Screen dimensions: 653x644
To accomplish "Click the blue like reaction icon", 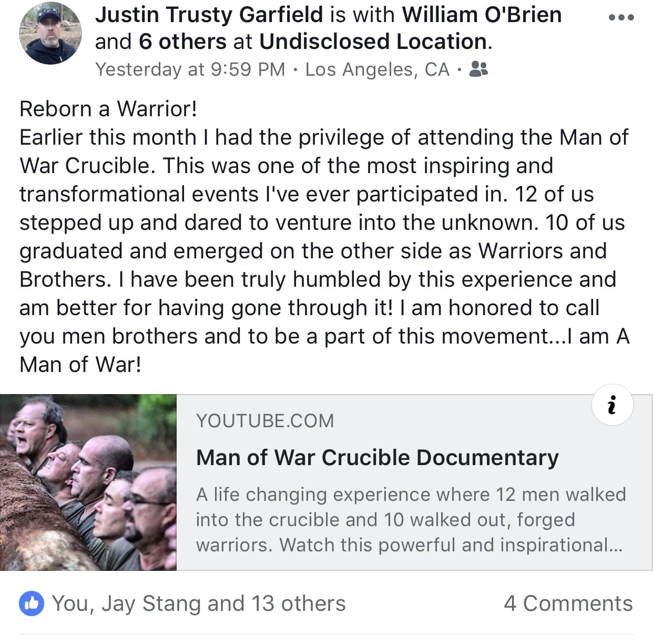I will coord(32,603).
